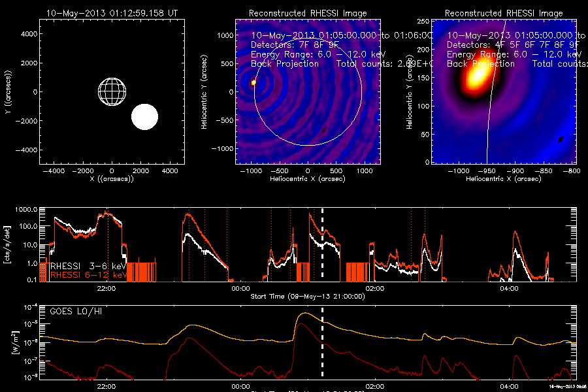
Task: Click 'Y ((arcsecs))' axis label of left plot
Action: [x=8, y=92]
